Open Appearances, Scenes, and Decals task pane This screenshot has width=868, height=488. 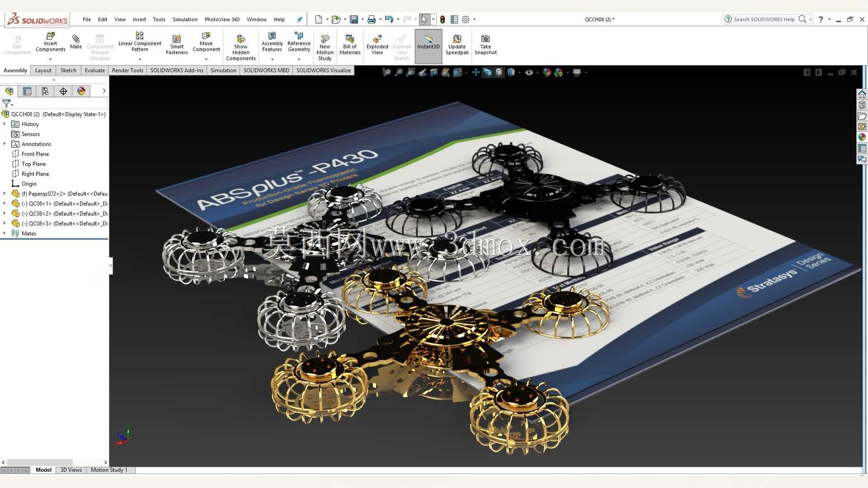tap(862, 137)
